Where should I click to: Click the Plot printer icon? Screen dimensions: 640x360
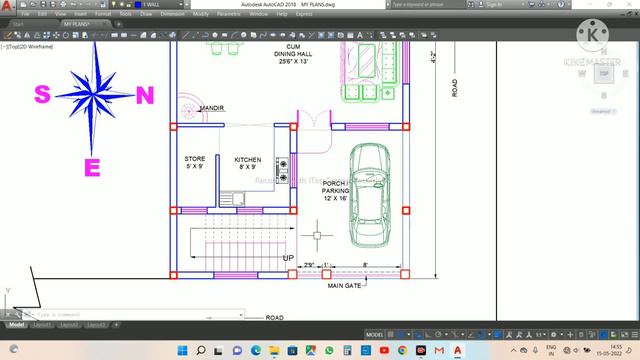pos(63,4)
